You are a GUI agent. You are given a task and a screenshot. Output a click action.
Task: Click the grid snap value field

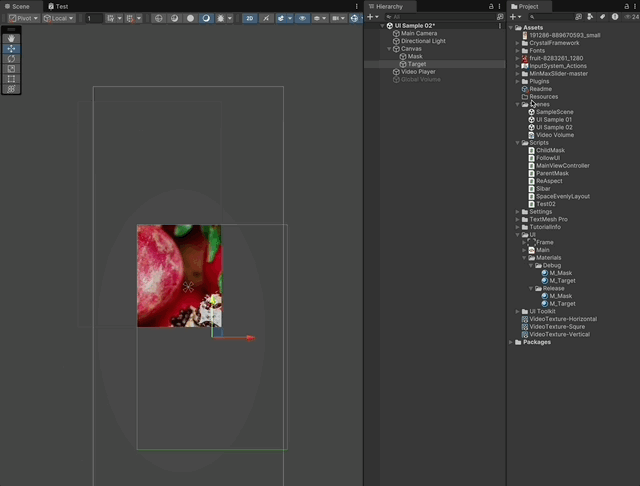(x=93, y=18)
